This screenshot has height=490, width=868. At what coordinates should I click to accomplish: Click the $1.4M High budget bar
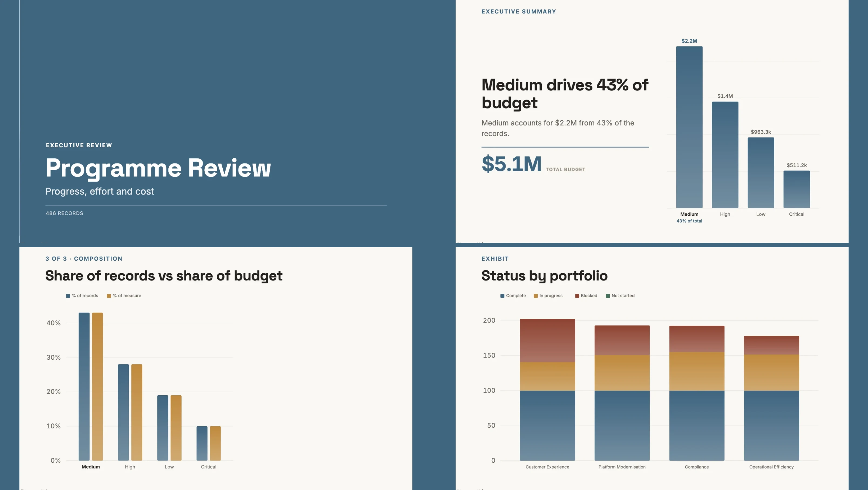click(x=725, y=155)
